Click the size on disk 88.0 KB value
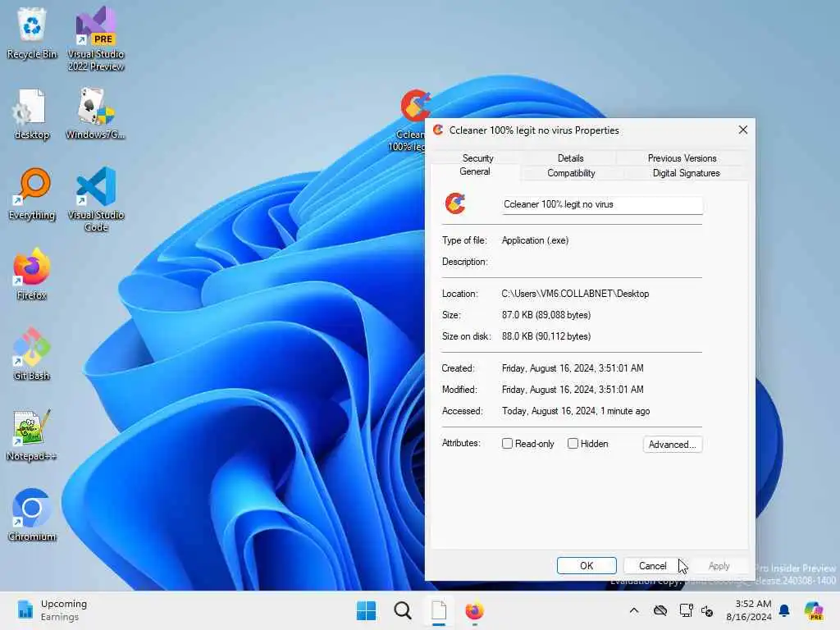The height and width of the screenshot is (630, 840). (x=546, y=336)
